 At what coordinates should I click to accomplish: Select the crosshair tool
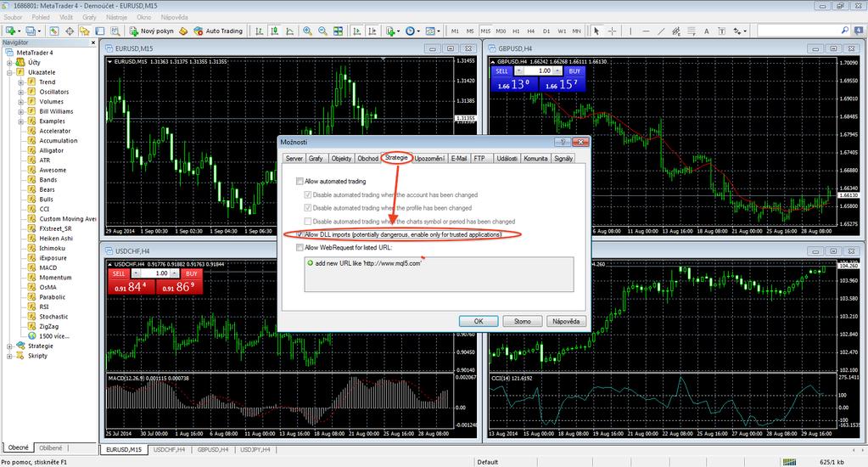point(613,31)
